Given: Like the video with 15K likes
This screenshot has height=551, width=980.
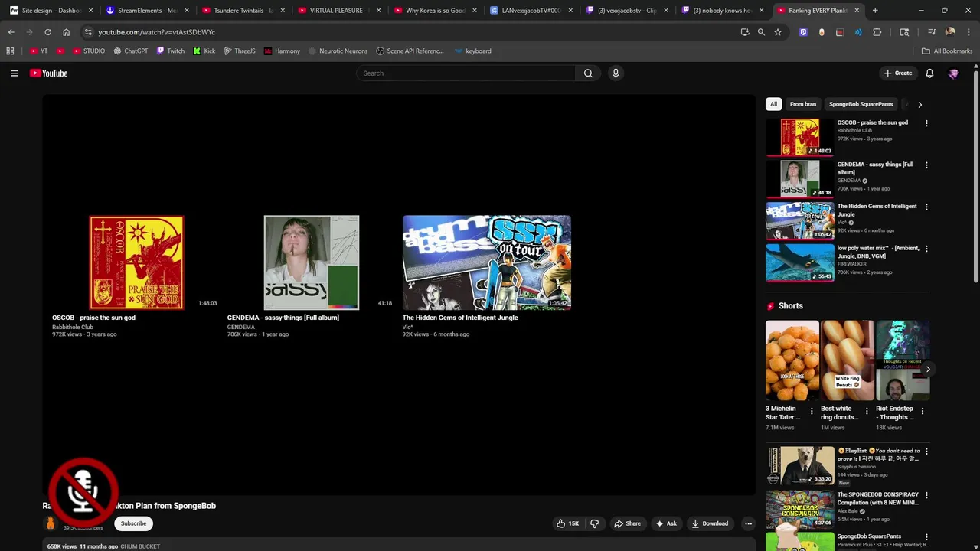Looking at the screenshot, I should 567,523.
